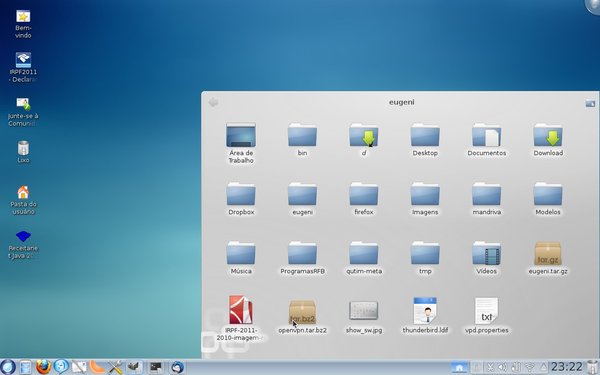Select the thunderbird.ldif file

(425, 316)
